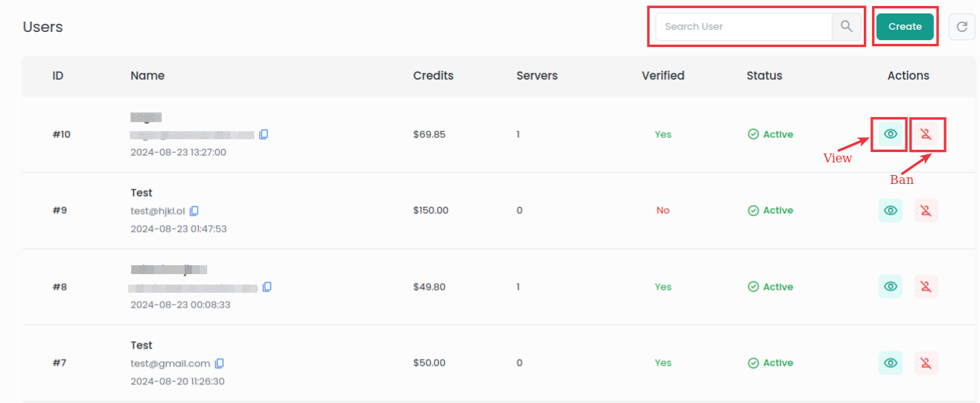Ban user #9 Test
The width and height of the screenshot is (980, 403).
tap(926, 211)
